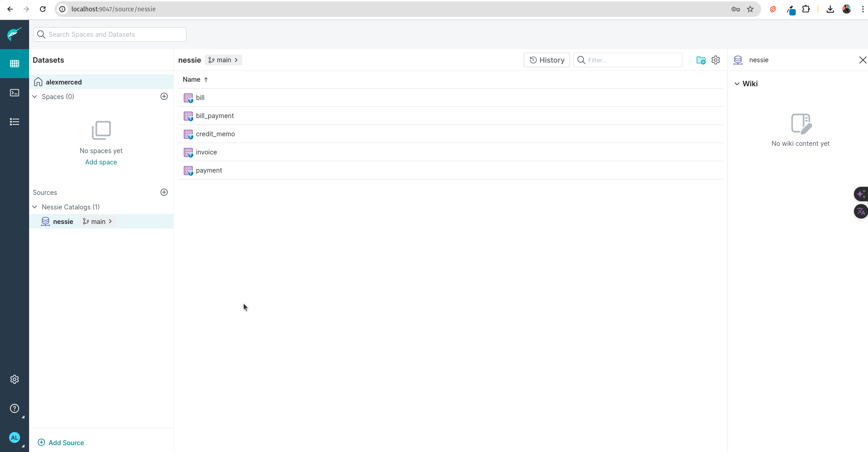This screenshot has height=452, width=868.
Task: Click the new folder icon above the panel
Action: click(x=701, y=60)
